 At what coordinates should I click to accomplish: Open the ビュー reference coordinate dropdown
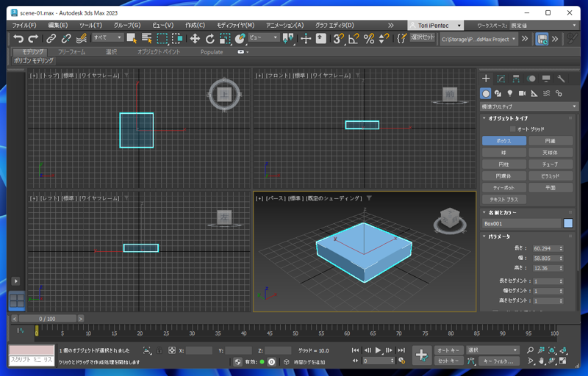(264, 37)
